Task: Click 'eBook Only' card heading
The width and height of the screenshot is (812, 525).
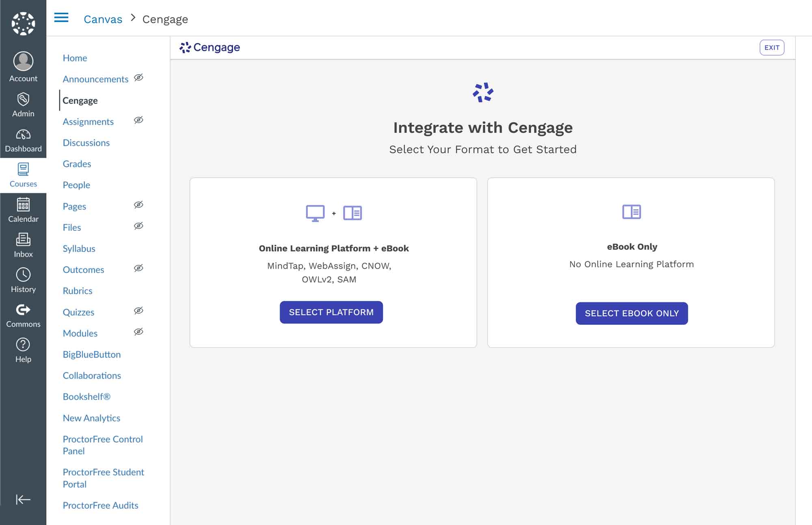Action: [x=632, y=247]
